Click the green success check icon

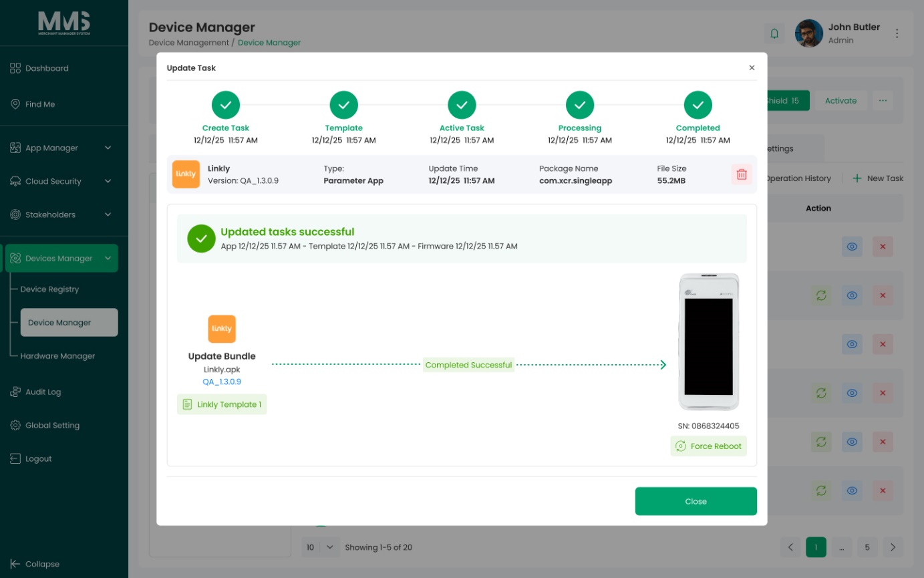201,239
